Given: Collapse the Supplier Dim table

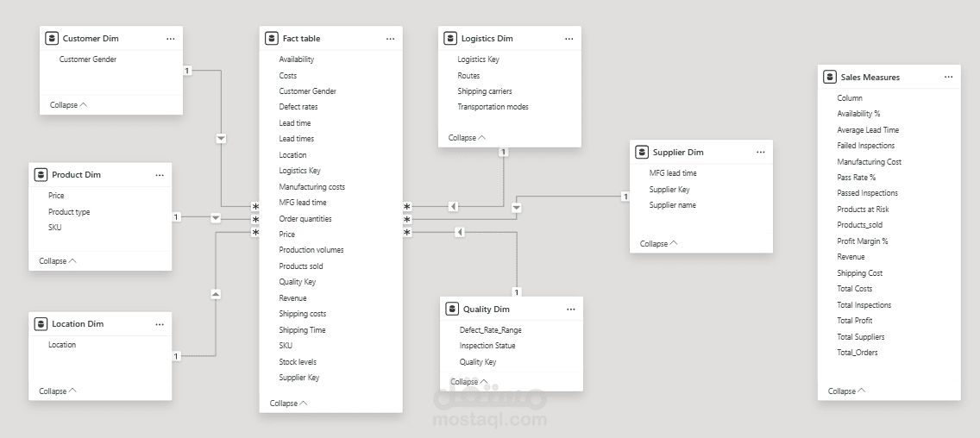Looking at the screenshot, I should coord(659,244).
